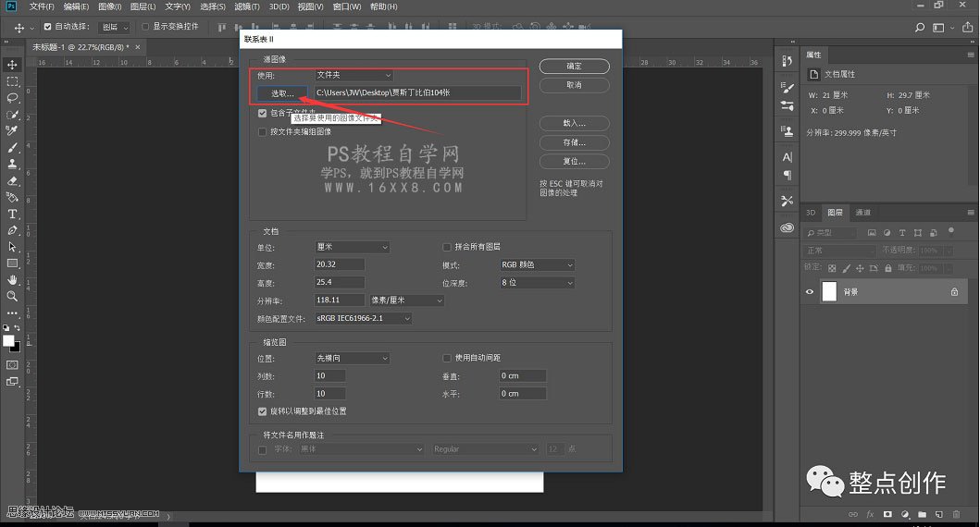
Task: Select the Eyedropper tool
Action: [x=12, y=131]
